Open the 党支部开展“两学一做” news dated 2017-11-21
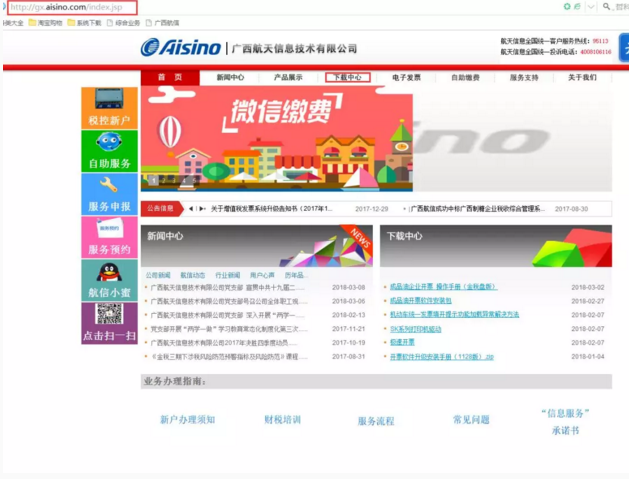 coord(229,329)
